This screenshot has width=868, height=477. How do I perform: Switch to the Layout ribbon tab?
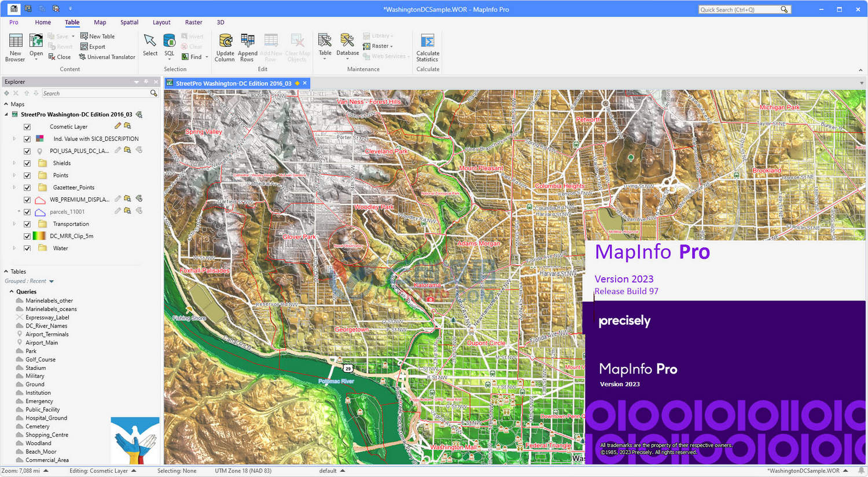[x=161, y=22]
